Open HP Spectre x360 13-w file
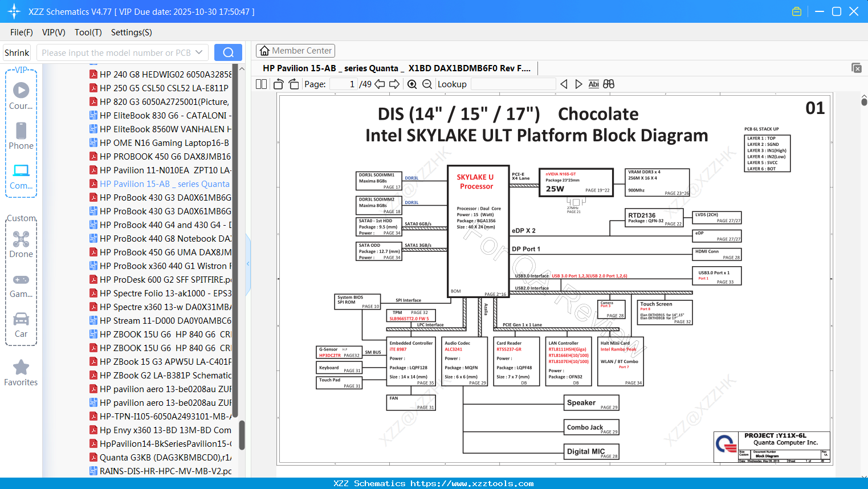The width and height of the screenshot is (868, 489). (x=160, y=307)
